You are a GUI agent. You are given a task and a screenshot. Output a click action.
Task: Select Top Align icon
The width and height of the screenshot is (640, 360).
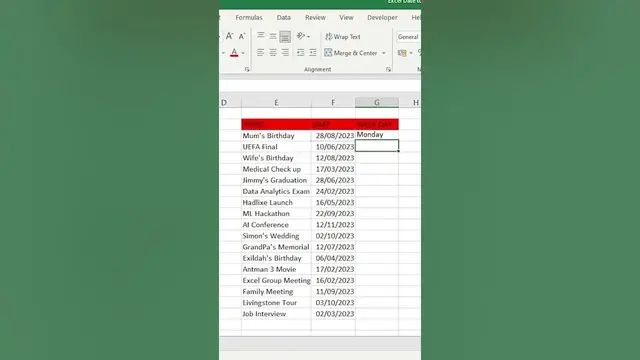[260, 36]
